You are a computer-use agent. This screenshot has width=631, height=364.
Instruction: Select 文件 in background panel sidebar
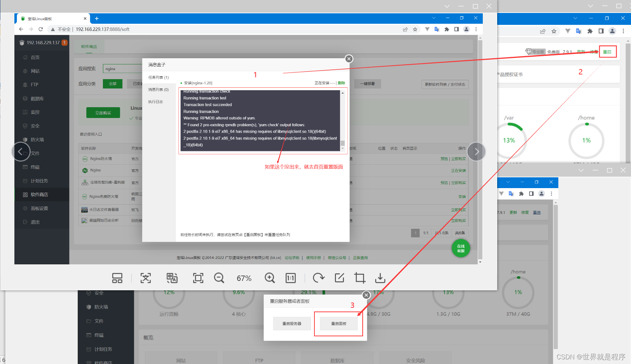[x=95, y=321]
